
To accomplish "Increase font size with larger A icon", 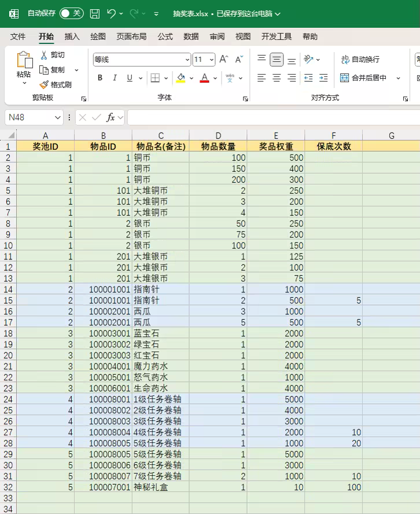I will (224, 60).
